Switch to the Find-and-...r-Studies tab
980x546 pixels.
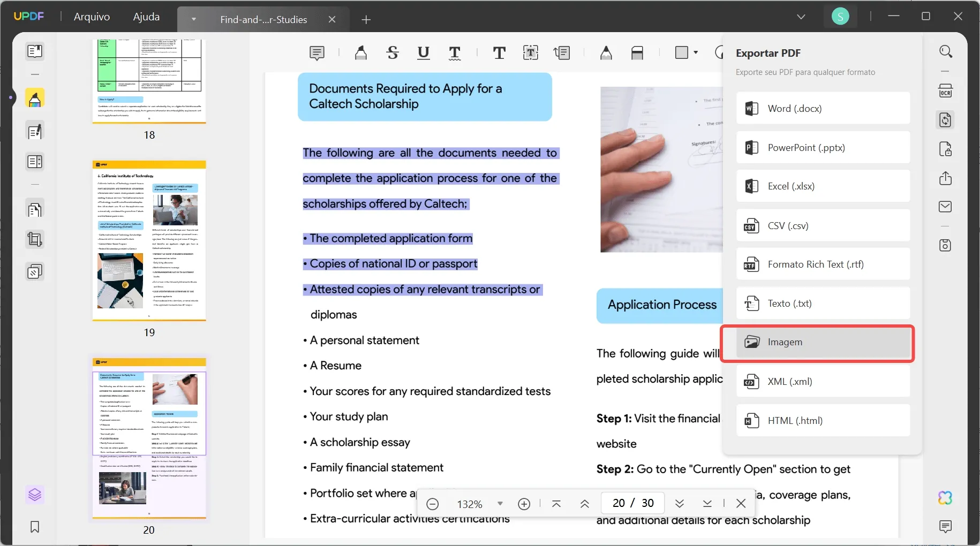coord(263,19)
